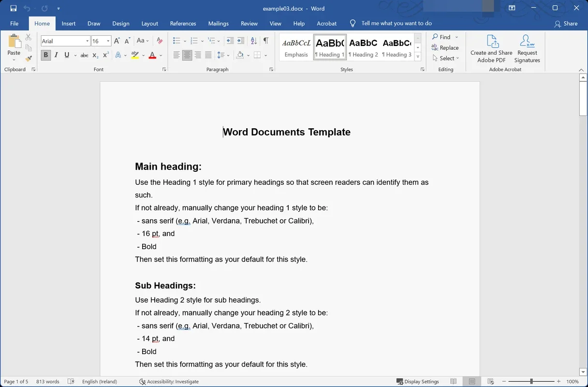Click Accessibility: Investigate in status bar

click(169, 381)
